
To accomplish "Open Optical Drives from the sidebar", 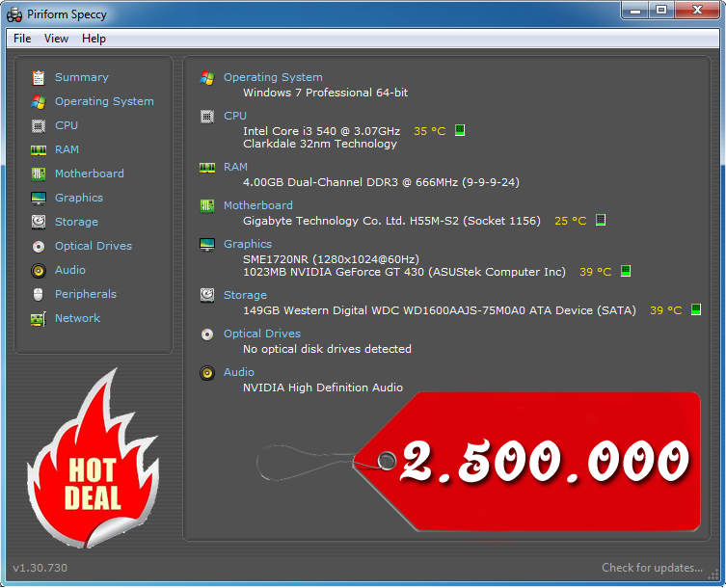I will (94, 246).
